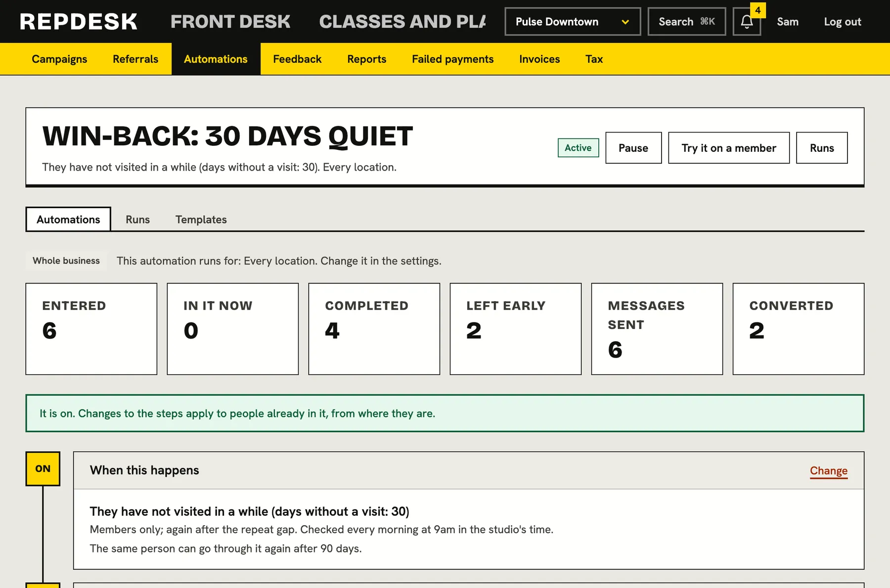Open Failed payments tab
The image size is (890, 588).
pyautogui.click(x=452, y=59)
